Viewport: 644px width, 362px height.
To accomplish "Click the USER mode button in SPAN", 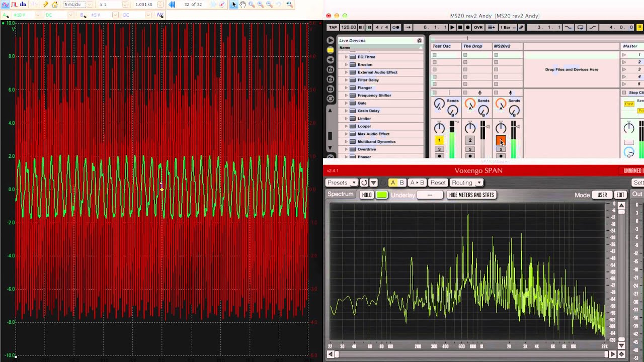I will [602, 195].
